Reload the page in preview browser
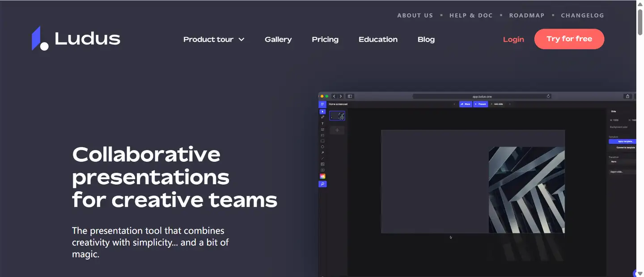 (x=548, y=96)
